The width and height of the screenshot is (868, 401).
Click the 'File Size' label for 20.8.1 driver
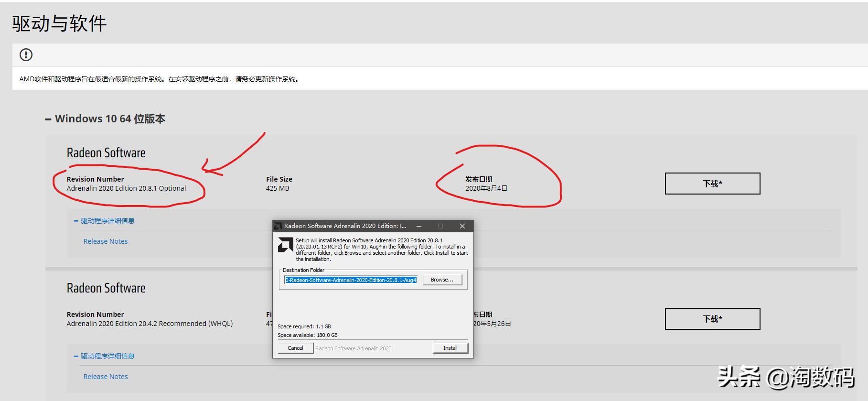click(279, 179)
